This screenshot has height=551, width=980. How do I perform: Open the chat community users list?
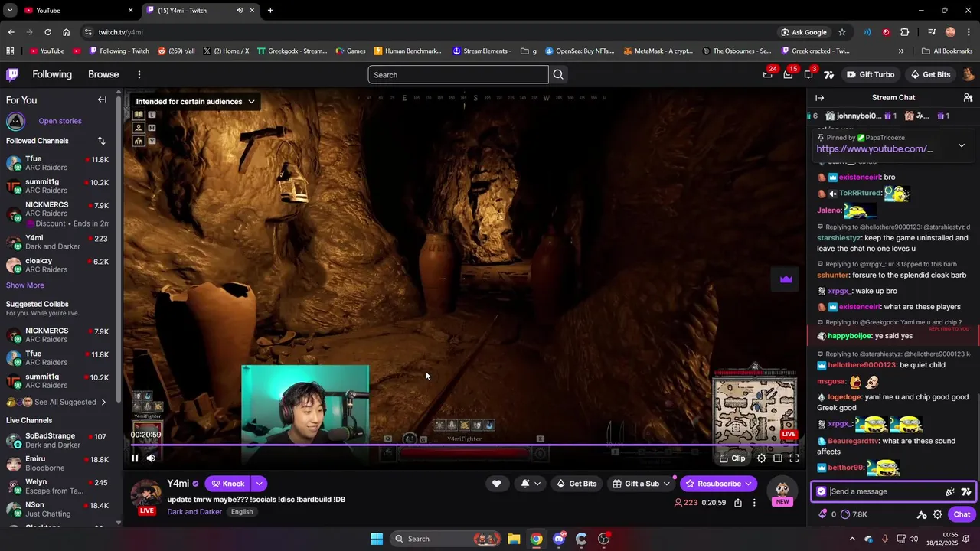point(968,98)
